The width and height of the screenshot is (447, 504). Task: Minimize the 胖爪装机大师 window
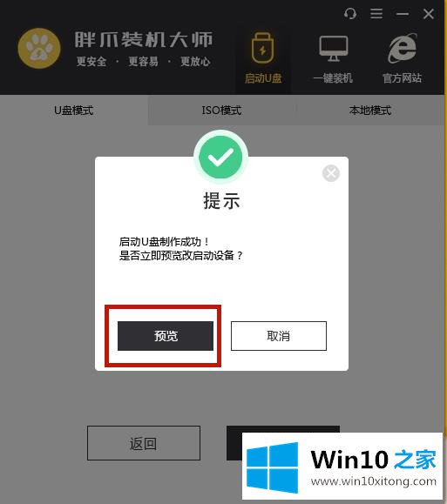click(x=403, y=14)
